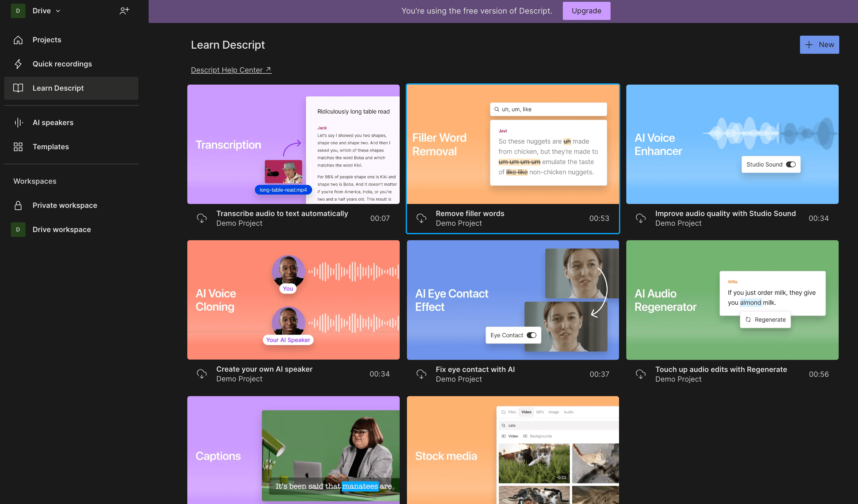
Task: Click the Templates grid icon
Action: pyautogui.click(x=18, y=147)
